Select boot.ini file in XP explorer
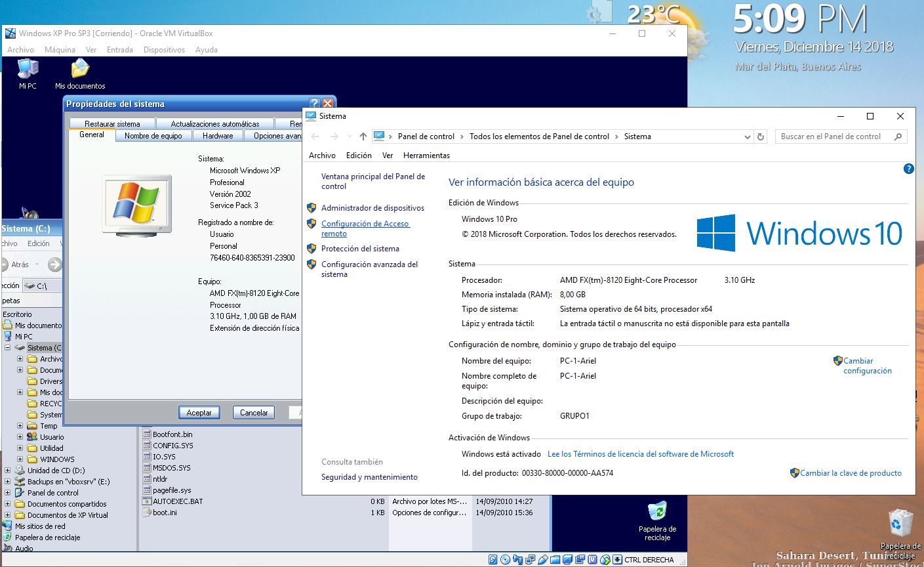Image resolution: width=924 pixels, height=567 pixels. [160, 513]
